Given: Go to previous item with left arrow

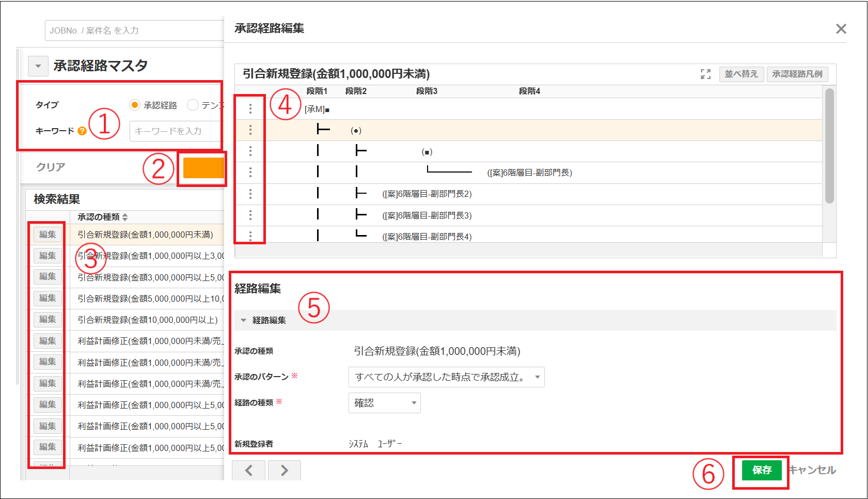Looking at the screenshot, I should (248, 470).
